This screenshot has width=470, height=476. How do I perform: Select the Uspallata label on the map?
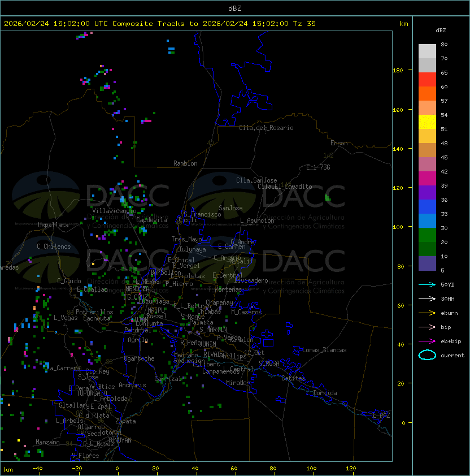click(53, 225)
